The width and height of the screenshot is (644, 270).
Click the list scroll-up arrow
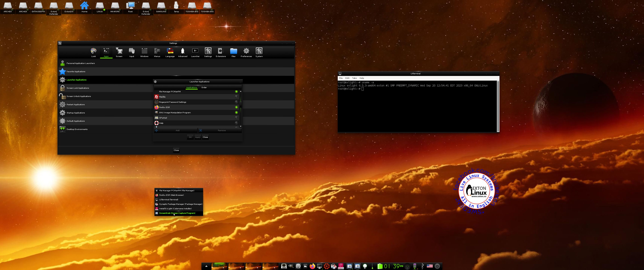tap(241, 91)
